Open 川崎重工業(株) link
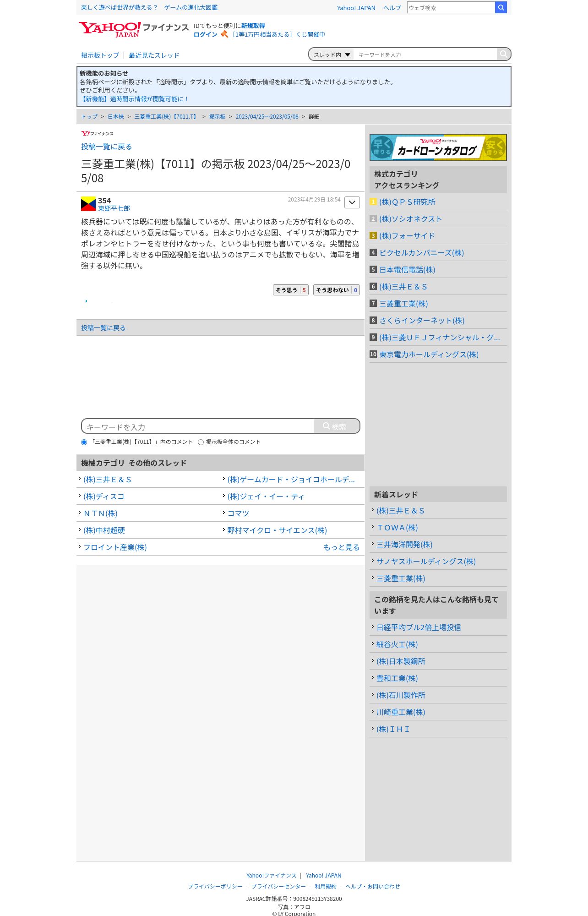The height and width of the screenshot is (916, 588). [401, 712]
